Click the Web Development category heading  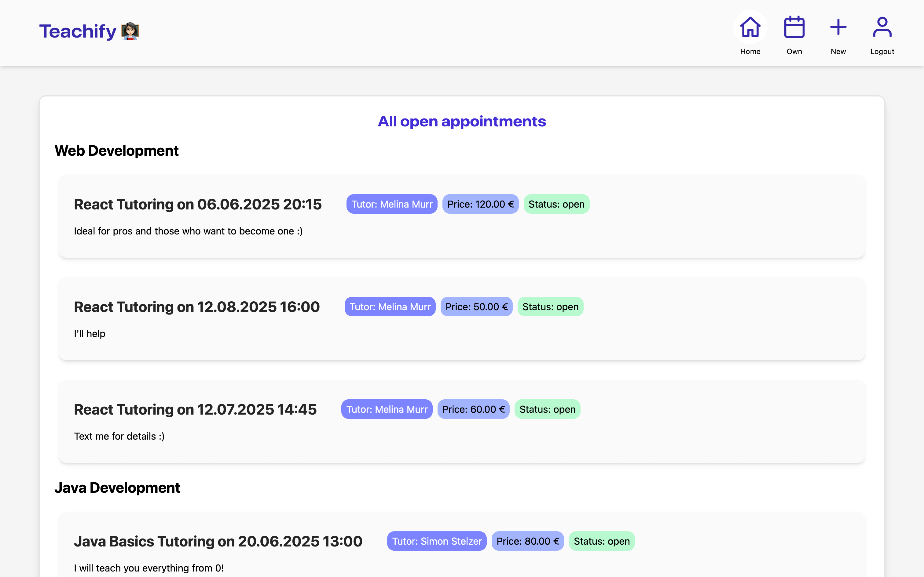coord(116,151)
